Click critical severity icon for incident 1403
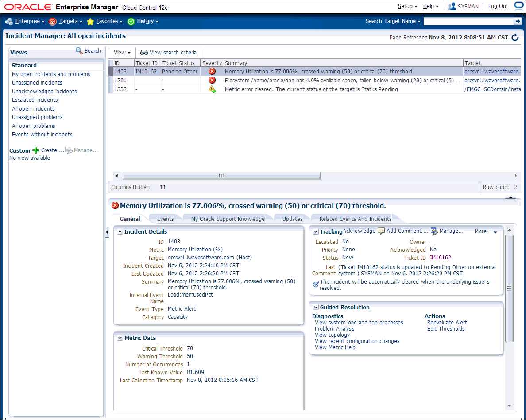Viewport: 526px width, 420px height. coord(212,71)
